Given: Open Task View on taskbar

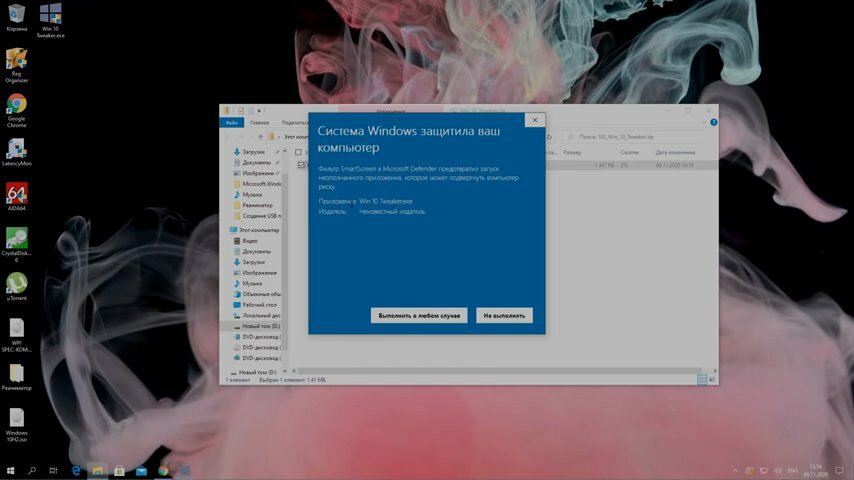Looking at the screenshot, I should pyautogui.click(x=53, y=470).
